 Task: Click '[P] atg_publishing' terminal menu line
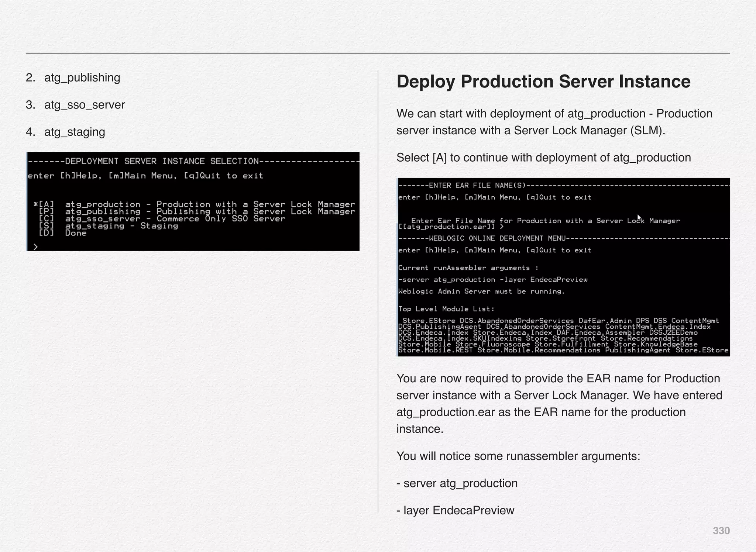point(197,211)
